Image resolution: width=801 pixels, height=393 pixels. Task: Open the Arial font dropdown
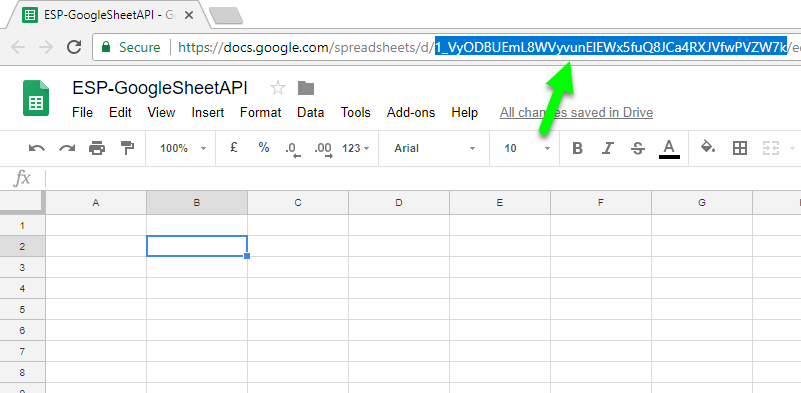coord(434,148)
